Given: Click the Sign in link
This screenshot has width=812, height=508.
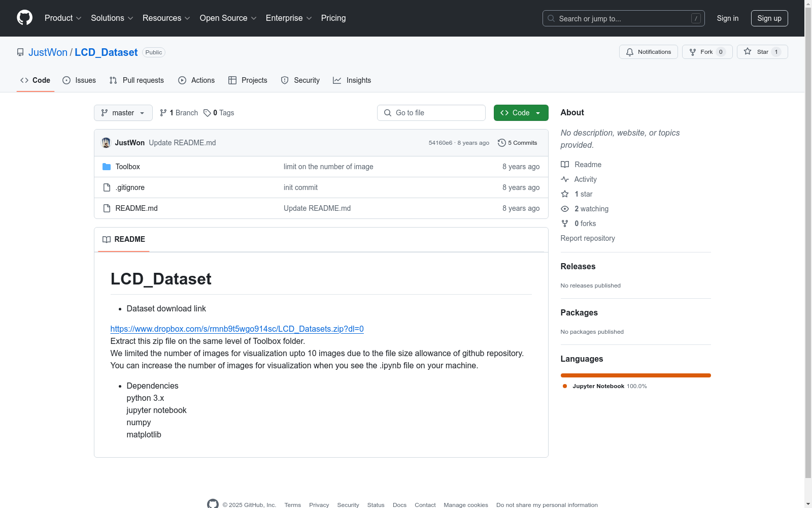Looking at the screenshot, I should pos(728,18).
